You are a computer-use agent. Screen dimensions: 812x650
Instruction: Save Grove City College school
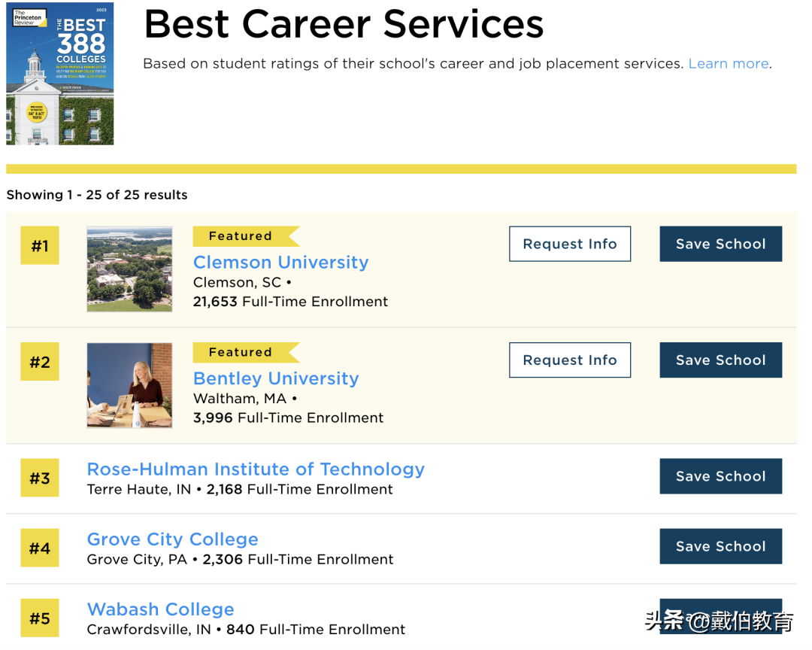coord(720,546)
